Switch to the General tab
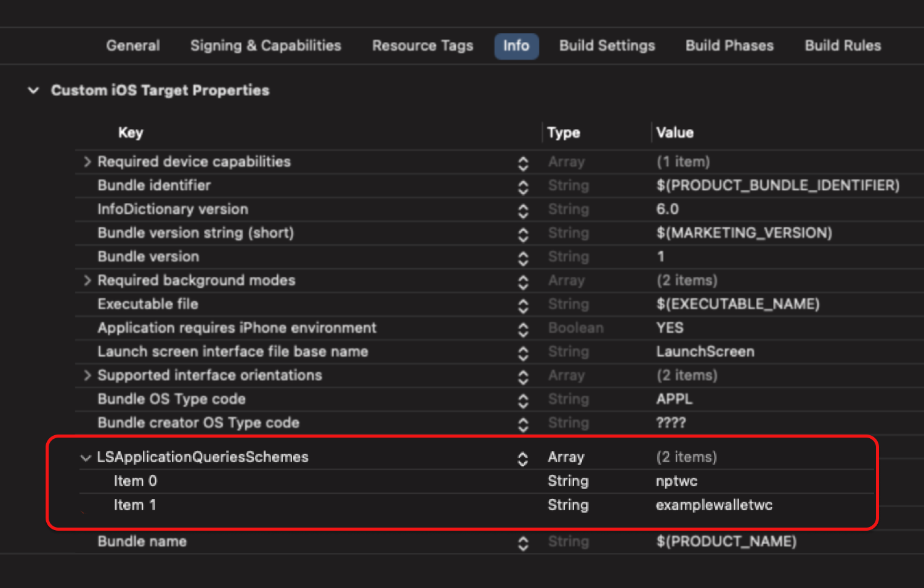Screen dimensions: 924x588 132,46
